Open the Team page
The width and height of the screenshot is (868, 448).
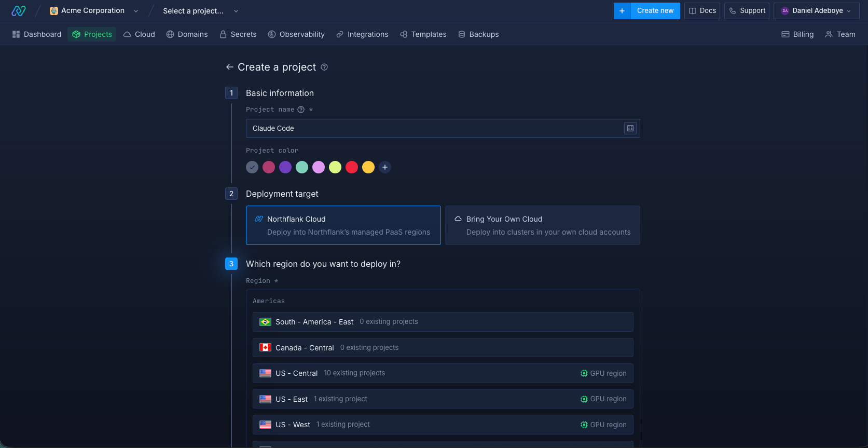[x=840, y=34]
